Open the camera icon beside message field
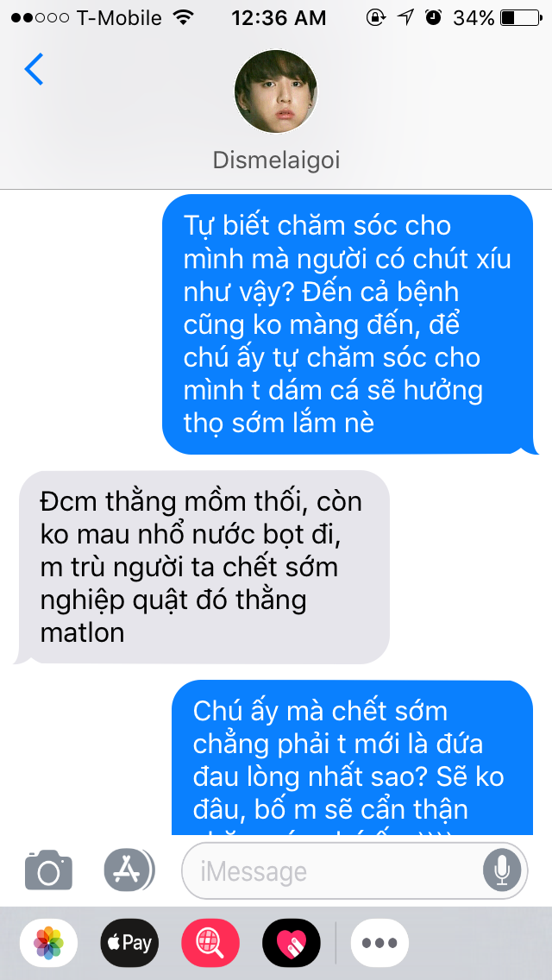Screen dimensions: 552x980 [48, 870]
